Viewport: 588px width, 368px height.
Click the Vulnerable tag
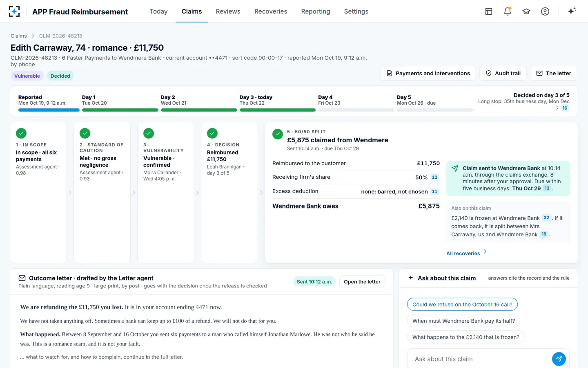[27, 76]
